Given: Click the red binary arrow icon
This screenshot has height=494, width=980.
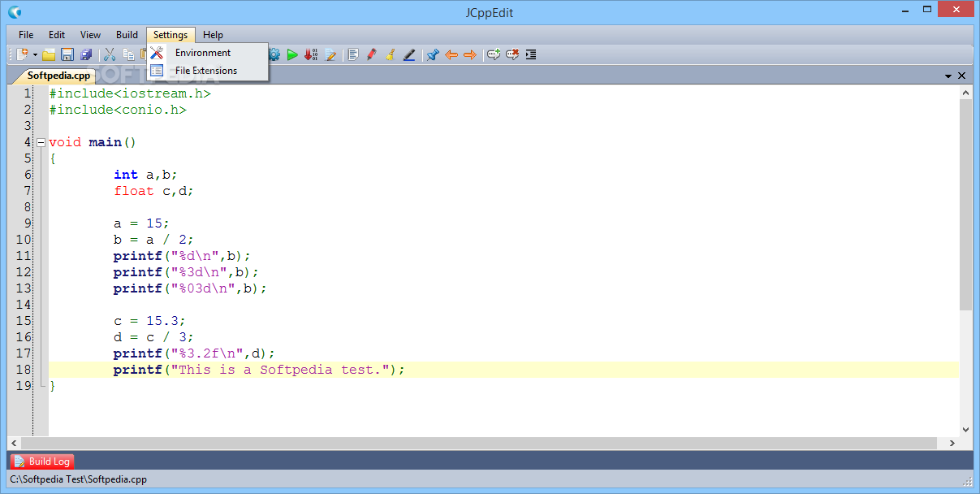Looking at the screenshot, I should point(311,54).
